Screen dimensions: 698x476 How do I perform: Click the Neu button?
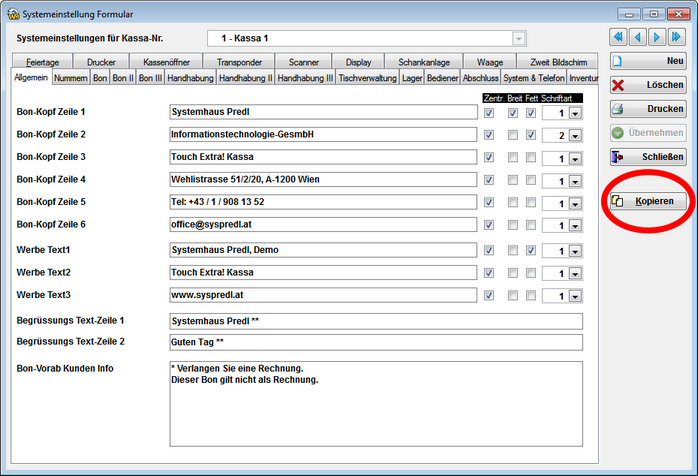click(648, 61)
